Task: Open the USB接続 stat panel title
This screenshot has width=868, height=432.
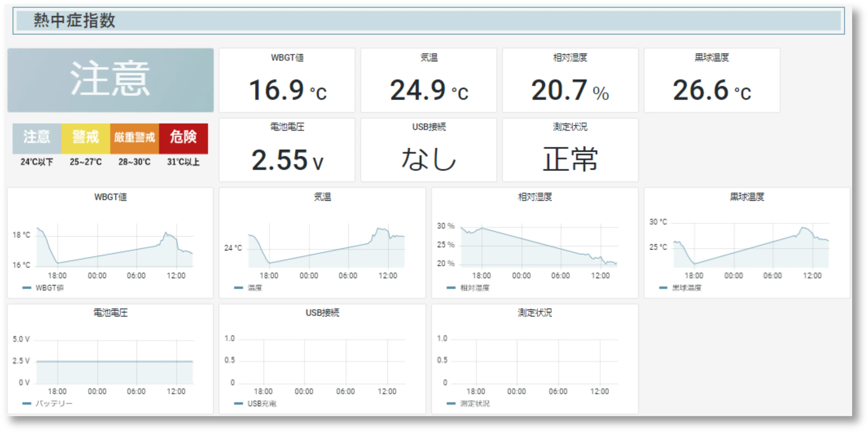Action: (x=429, y=127)
